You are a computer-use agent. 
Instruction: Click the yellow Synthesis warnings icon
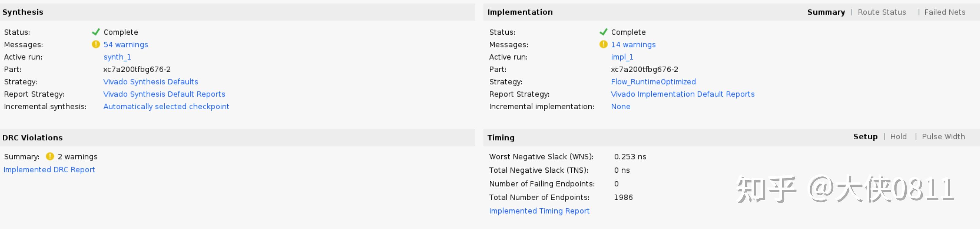coord(96,45)
